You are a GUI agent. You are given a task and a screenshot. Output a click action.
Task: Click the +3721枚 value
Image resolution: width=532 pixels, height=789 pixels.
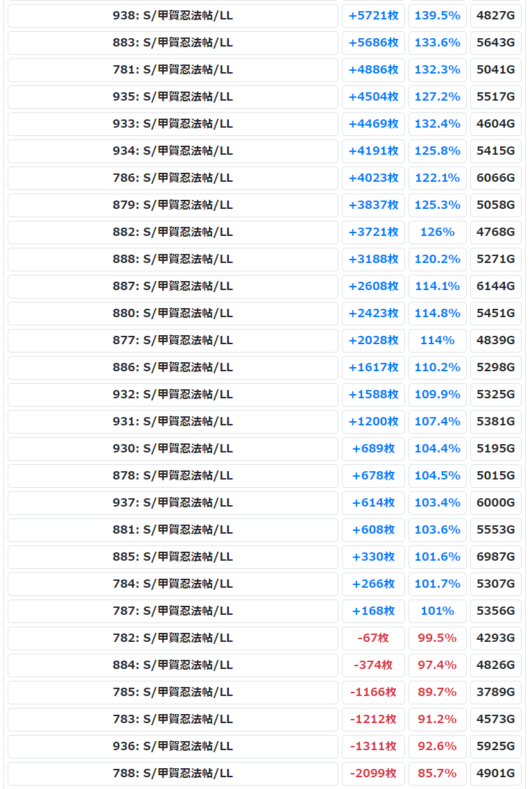[x=374, y=232]
